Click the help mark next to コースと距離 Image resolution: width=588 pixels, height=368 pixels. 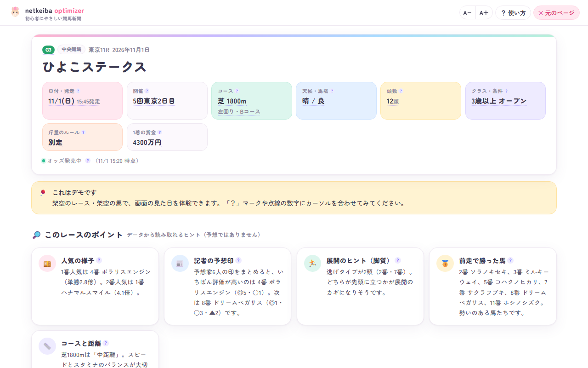tap(106, 343)
